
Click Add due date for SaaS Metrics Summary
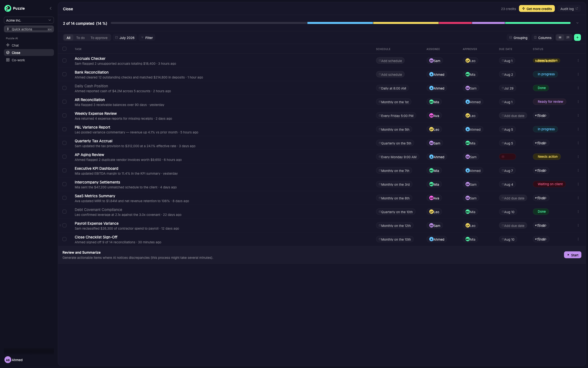click(x=513, y=198)
